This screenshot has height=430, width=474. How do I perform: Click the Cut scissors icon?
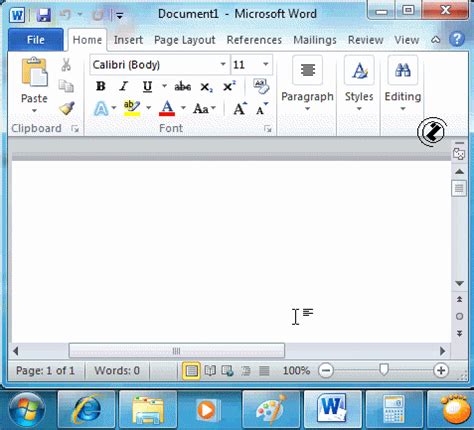[66, 65]
